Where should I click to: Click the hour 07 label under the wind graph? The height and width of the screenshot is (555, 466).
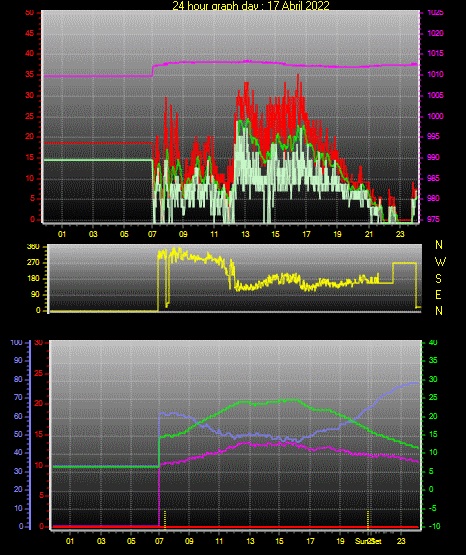point(152,234)
